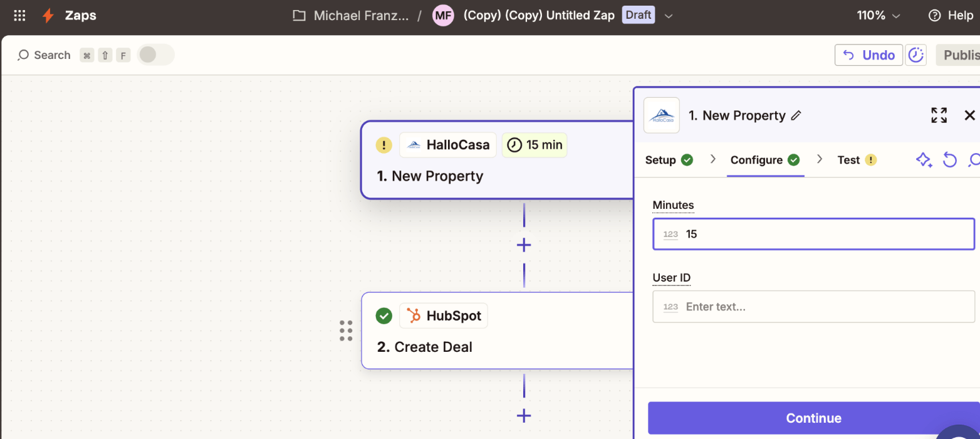Click Continue in the side panel

pyautogui.click(x=814, y=418)
